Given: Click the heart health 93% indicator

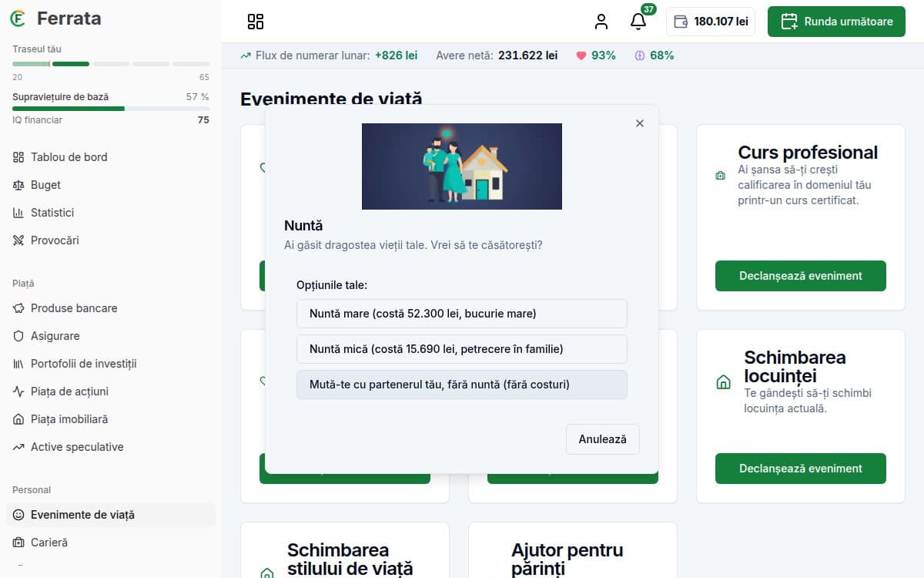Looking at the screenshot, I should pos(596,55).
